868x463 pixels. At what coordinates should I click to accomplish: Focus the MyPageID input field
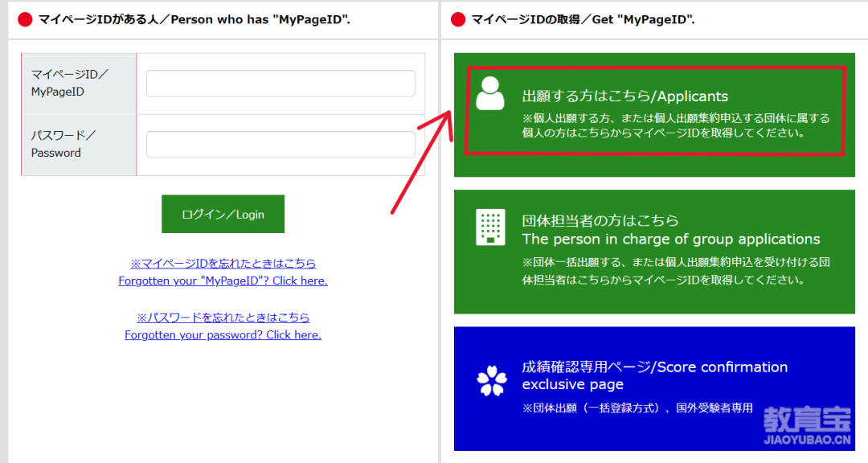tap(280, 84)
